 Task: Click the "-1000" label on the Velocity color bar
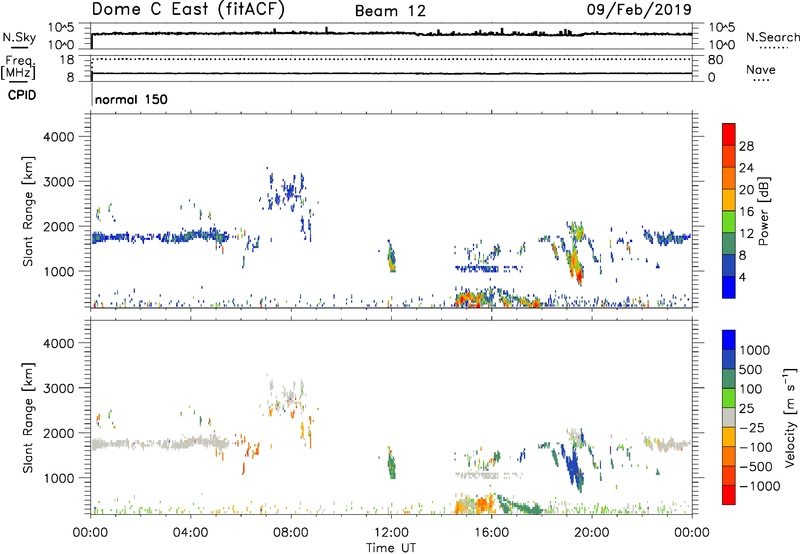760,486
